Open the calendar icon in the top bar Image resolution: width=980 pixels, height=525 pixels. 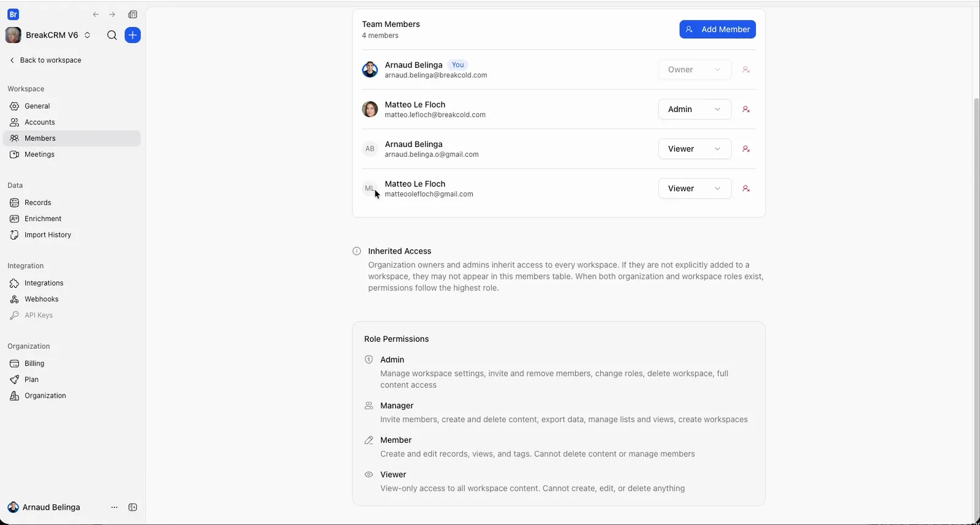coord(133,14)
